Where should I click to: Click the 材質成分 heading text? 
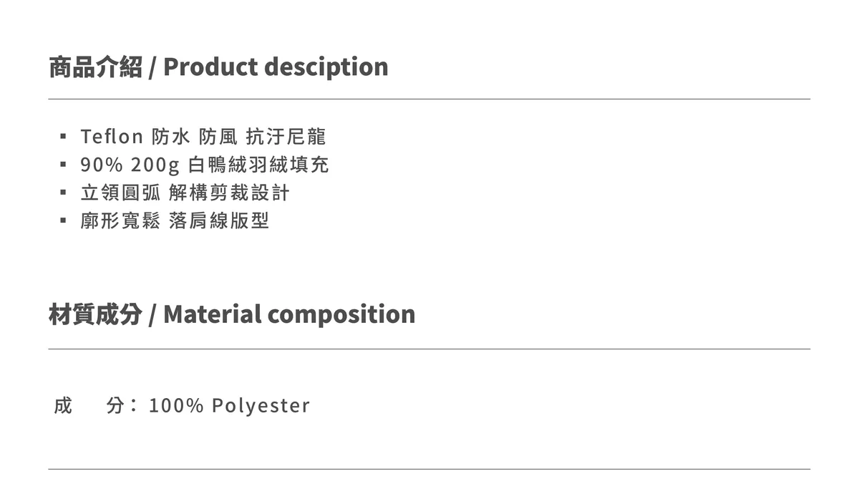(x=95, y=314)
